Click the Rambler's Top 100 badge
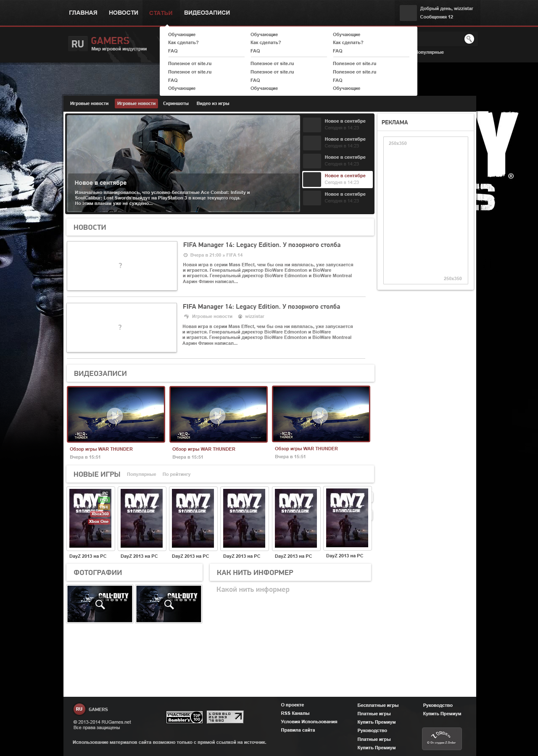Image resolution: width=538 pixels, height=756 pixels. click(185, 717)
